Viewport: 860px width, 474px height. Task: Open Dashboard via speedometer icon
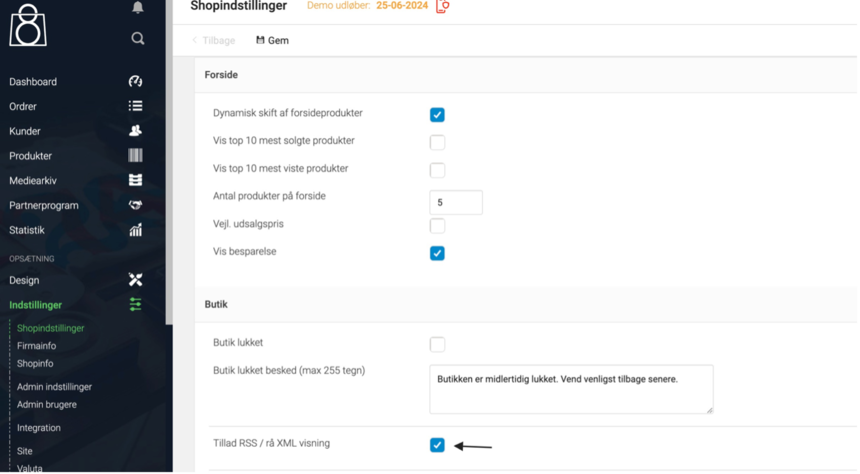coord(135,81)
